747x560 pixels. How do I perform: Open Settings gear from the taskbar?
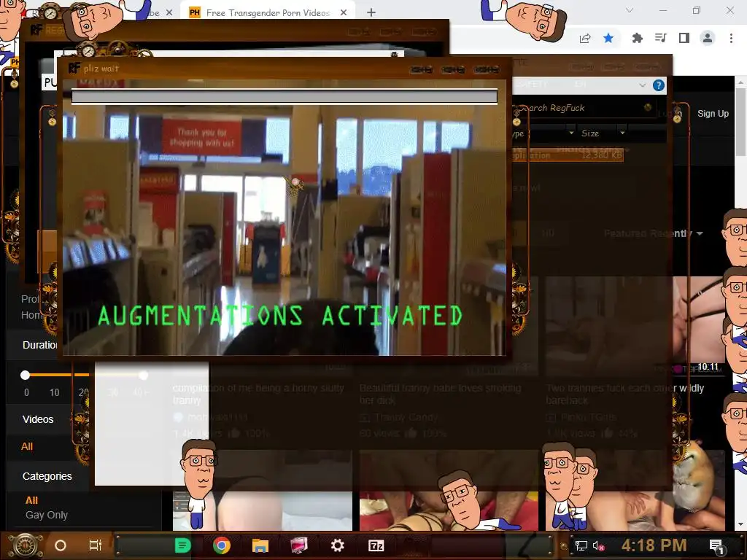click(337, 545)
